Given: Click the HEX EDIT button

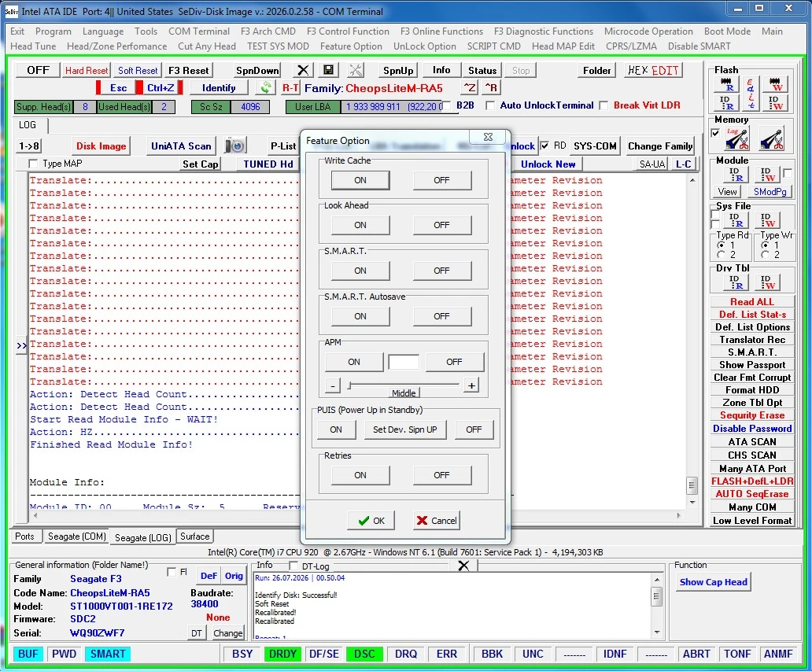Looking at the screenshot, I should pyautogui.click(x=653, y=70).
